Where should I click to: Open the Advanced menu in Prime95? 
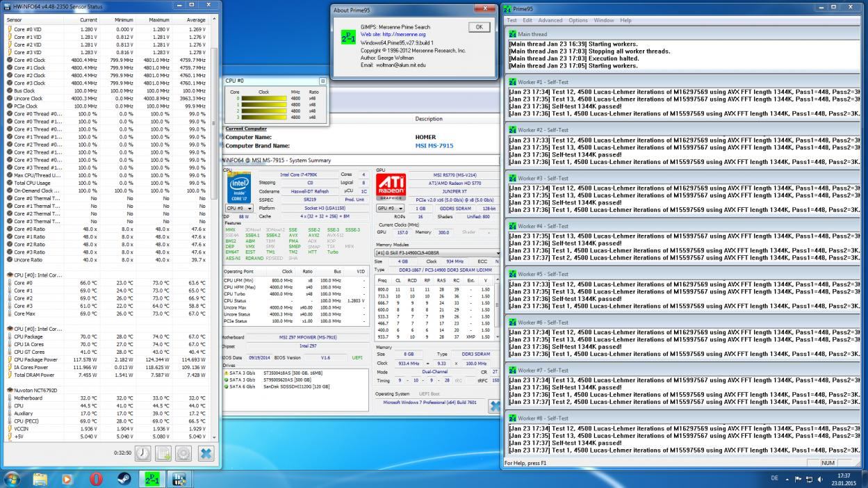pos(550,20)
